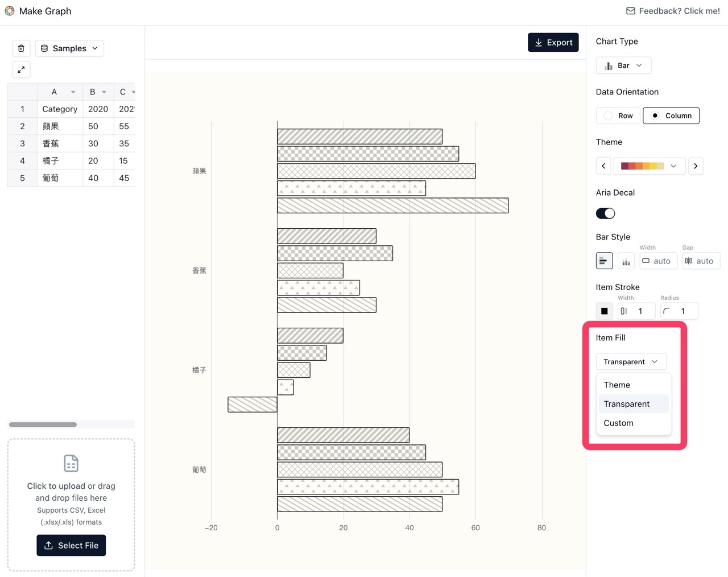Screen dimensions: 728x577
Task: Open column C header menu arrow
Action: pyautogui.click(x=133, y=92)
